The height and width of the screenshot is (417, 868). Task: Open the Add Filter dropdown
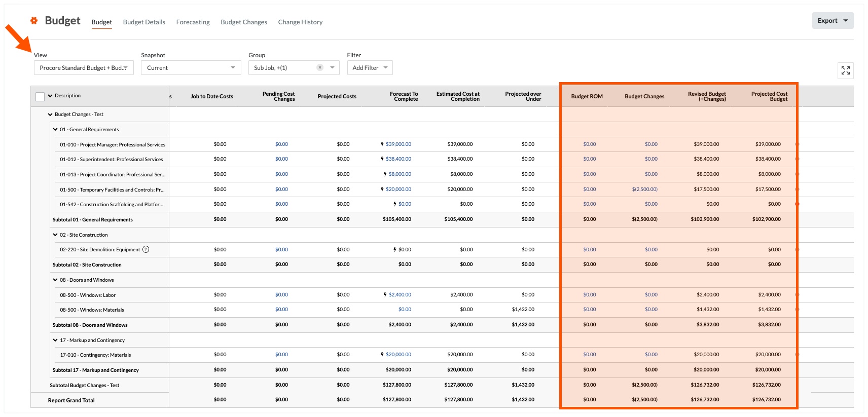click(370, 68)
